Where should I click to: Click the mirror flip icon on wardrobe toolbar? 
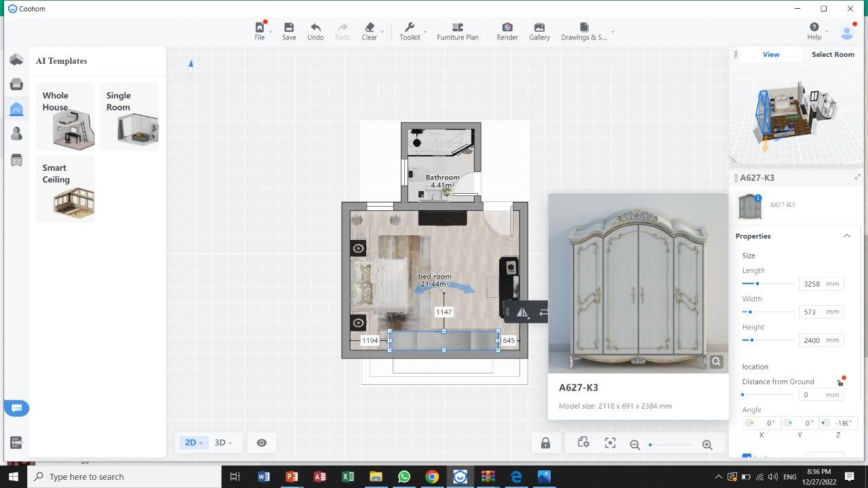(522, 312)
